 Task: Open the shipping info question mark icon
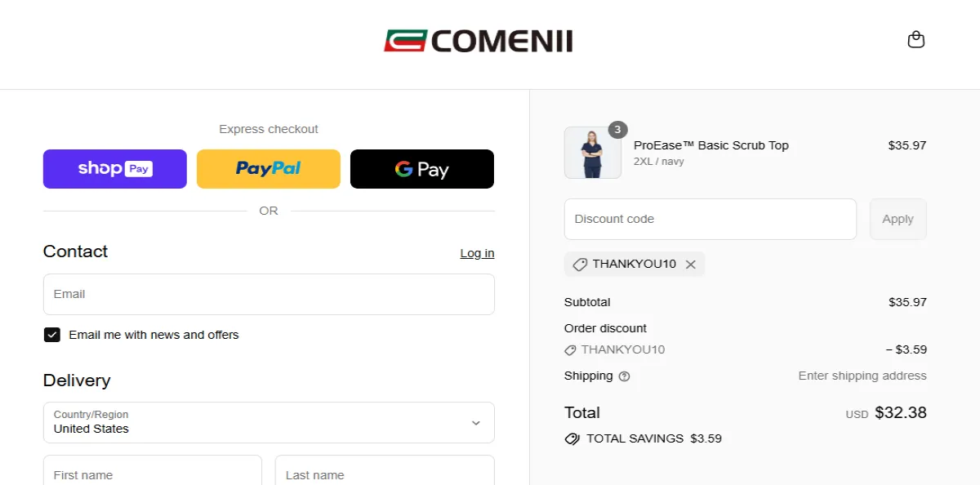623,376
